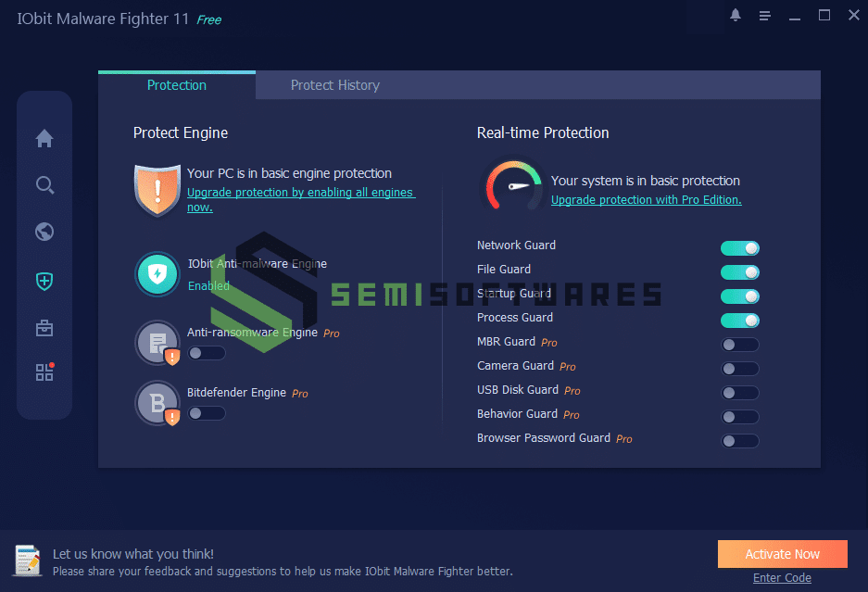Click the Real-time Protection heading
The height and width of the screenshot is (592, 868).
coord(543,132)
